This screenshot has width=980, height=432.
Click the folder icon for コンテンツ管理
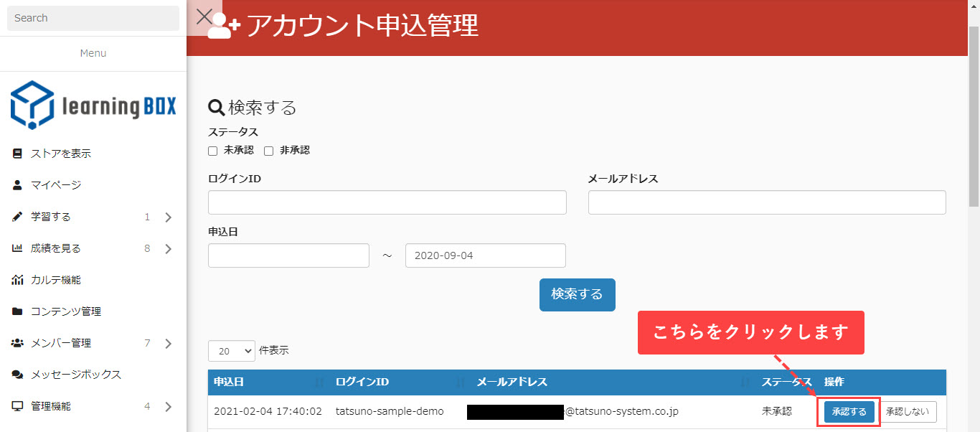17,311
